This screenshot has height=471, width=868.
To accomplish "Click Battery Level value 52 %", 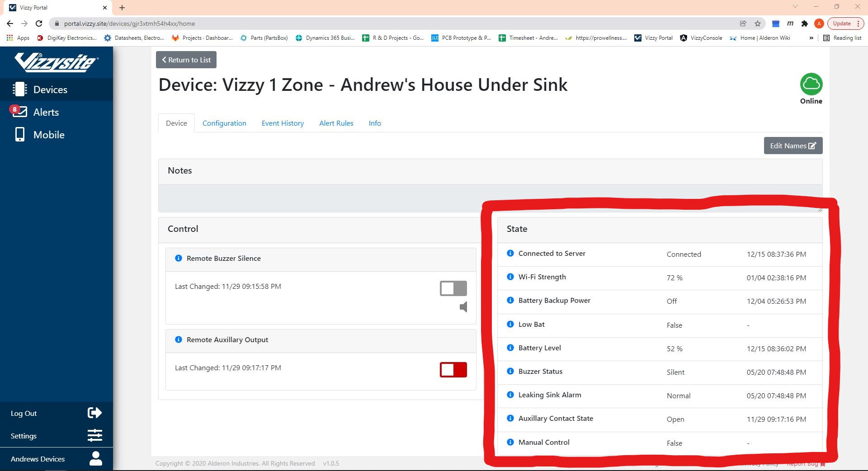I will click(x=675, y=349).
